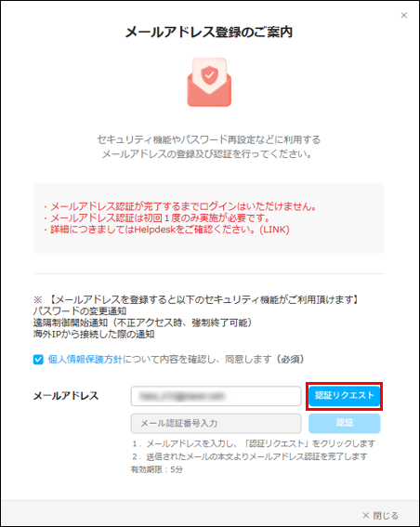This screenshot has height=527, width=420.
Task: Click step 2 instruction about 送信されたメール
Action: [250, 456]
